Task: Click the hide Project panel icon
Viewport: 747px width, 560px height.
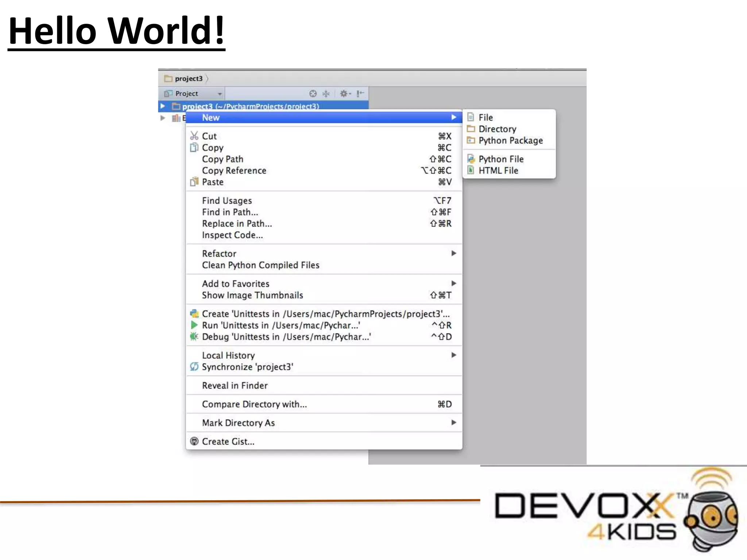Action: (x=360, y=94)
